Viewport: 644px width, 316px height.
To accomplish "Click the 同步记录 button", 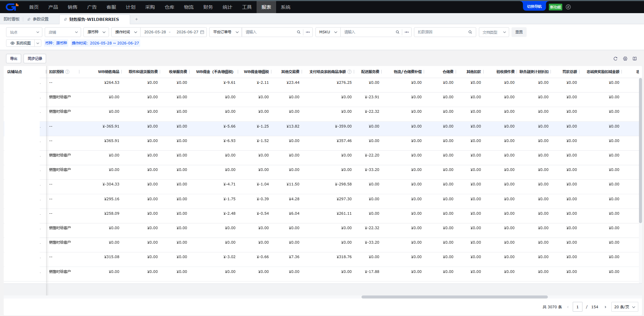I will pos(35,59).
